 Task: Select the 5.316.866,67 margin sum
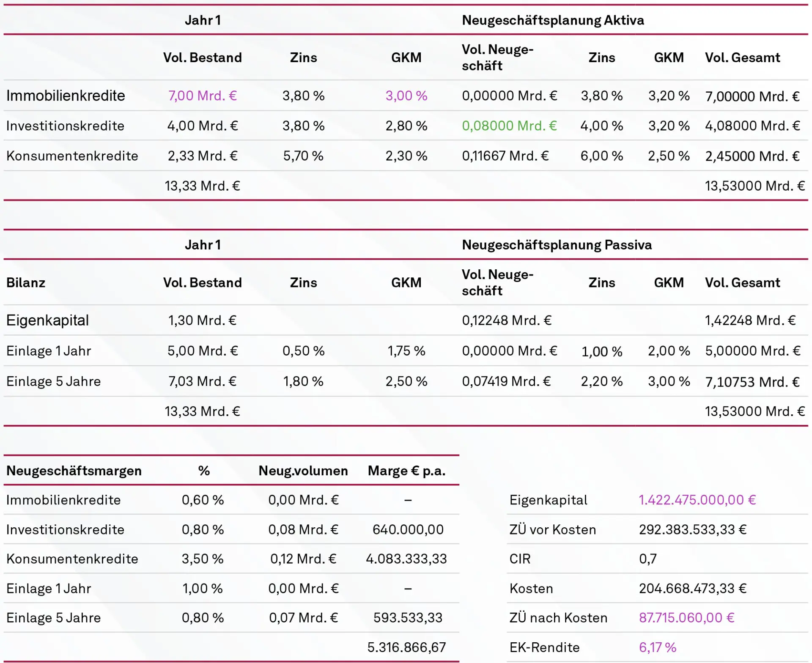[x=406, y=647]
